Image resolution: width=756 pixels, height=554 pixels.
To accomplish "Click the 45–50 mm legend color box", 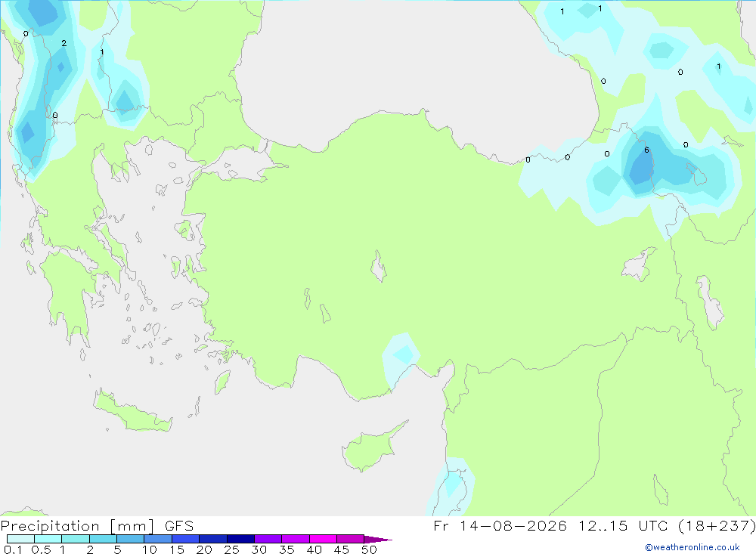I will (x=351, y=539).
